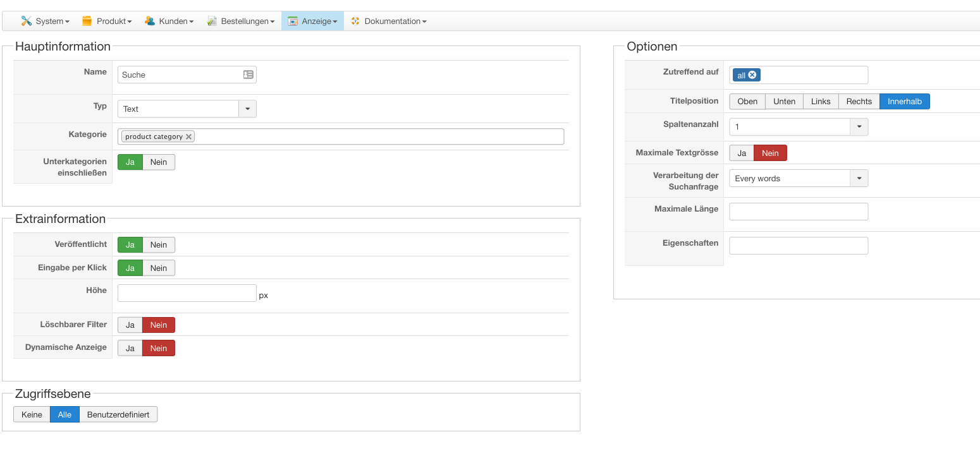The height and width of the screenshot is (456, 980).
Task: Open the Typ dropdown
Action: point(247,109)
